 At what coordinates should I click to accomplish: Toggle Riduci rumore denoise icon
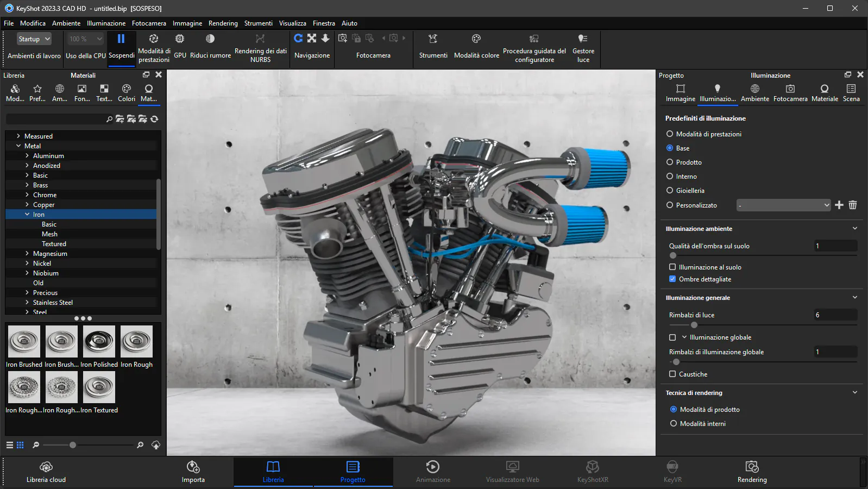coord(210,39)
